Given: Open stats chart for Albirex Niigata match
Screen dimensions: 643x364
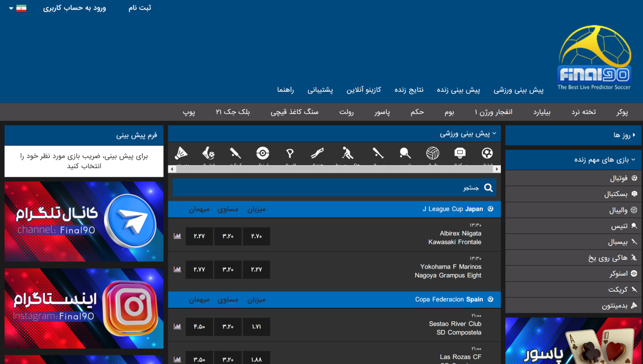Looking at the screenshot, I should (x=177, y=236).
